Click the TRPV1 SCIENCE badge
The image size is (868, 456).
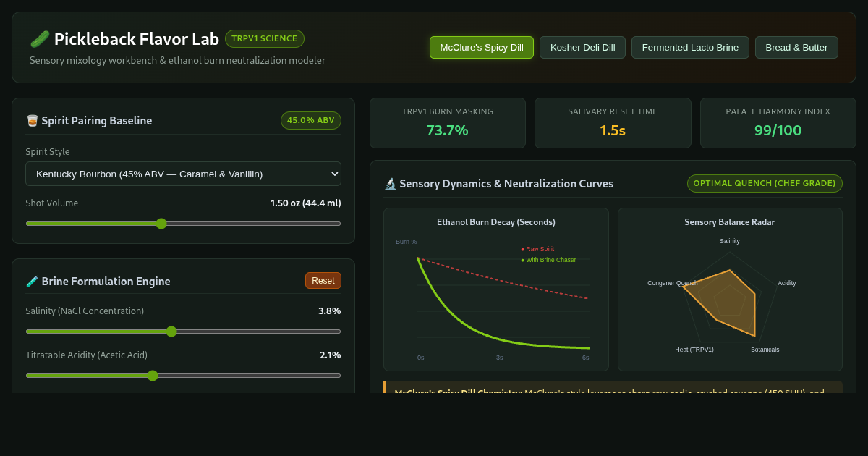tap(265, 39)
